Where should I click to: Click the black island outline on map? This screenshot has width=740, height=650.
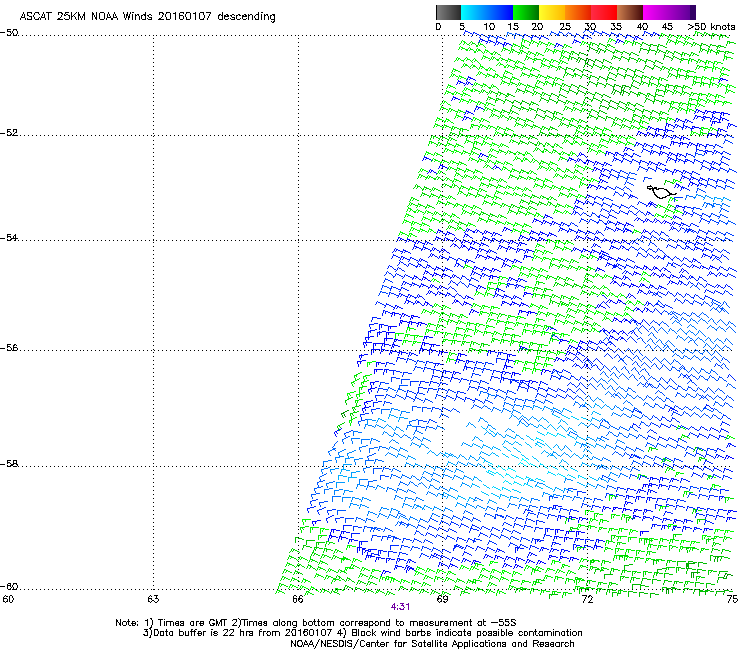[x=661, y=191]
